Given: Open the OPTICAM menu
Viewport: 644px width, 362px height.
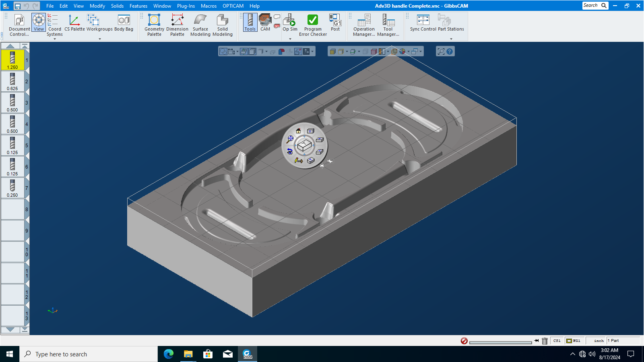Looking at the screenshot, I should click(x=233, y=6).
